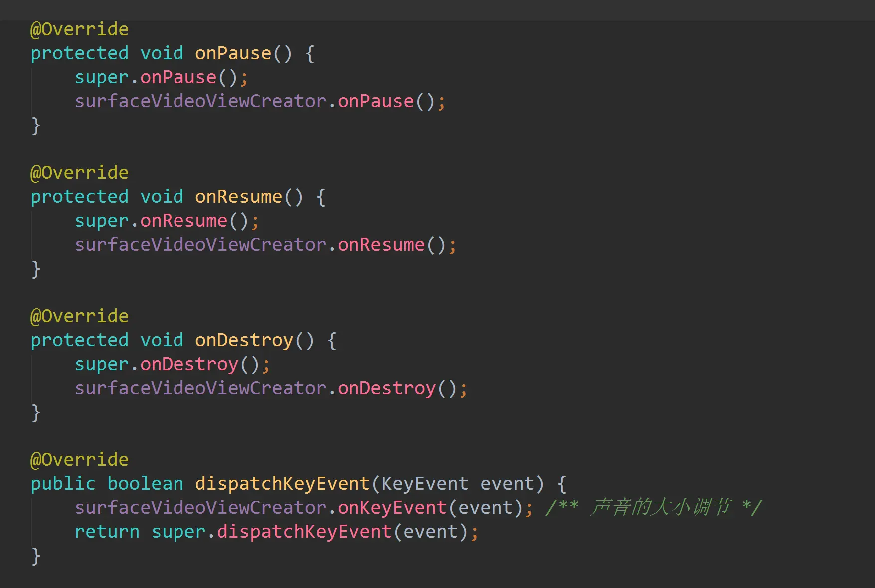Screen dimensions: 875x588
Task: Click the public keyword
Action: pos(63,484)
